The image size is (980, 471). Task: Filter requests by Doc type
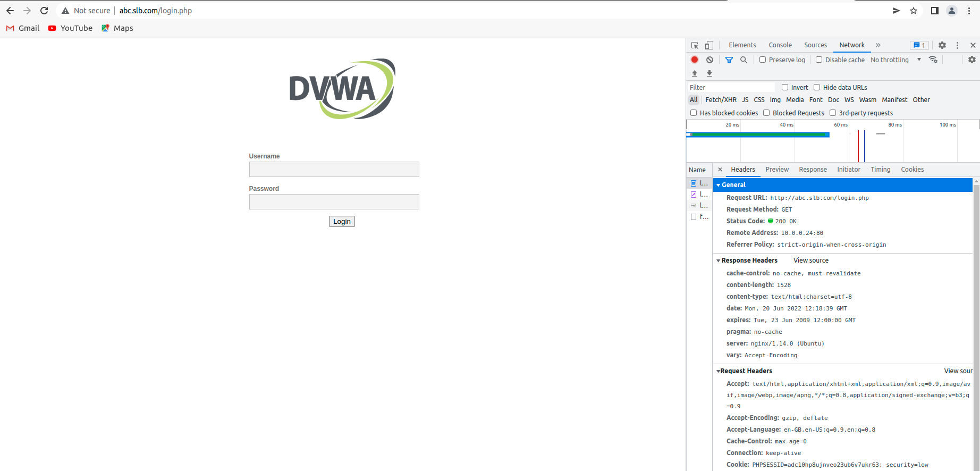click(x=833, y=100)
